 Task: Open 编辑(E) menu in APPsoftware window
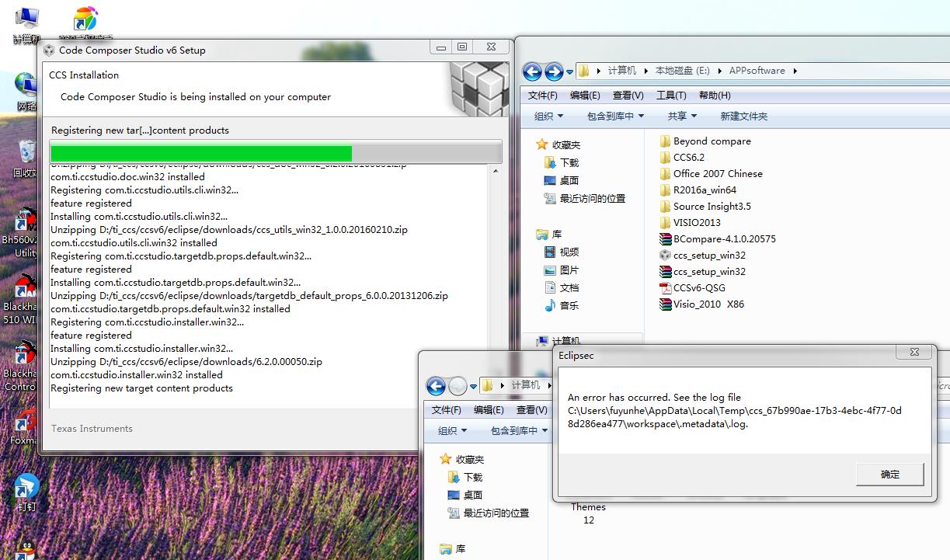(x=585, y=96)
